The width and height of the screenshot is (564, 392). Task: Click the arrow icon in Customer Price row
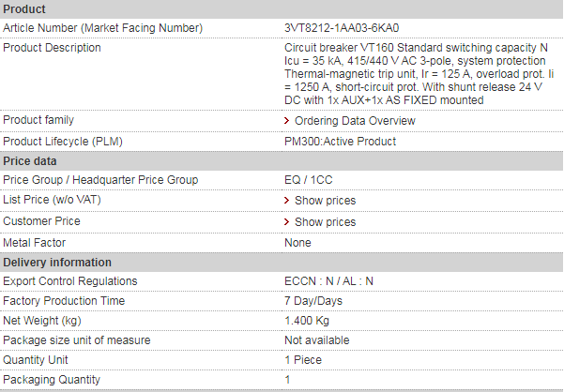[x=286, y=222]
